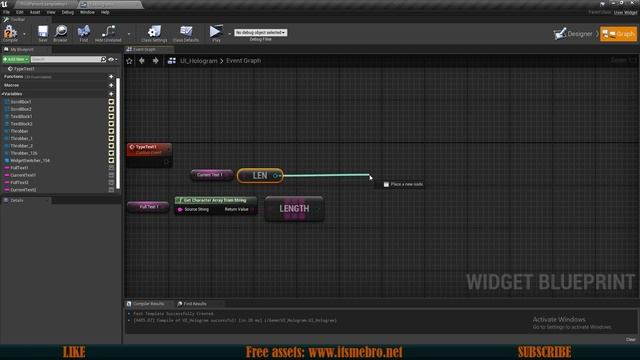Click the LEN node output pin
Image resolution: width=640 pixels, height=360 pixels.
[276, 176]
